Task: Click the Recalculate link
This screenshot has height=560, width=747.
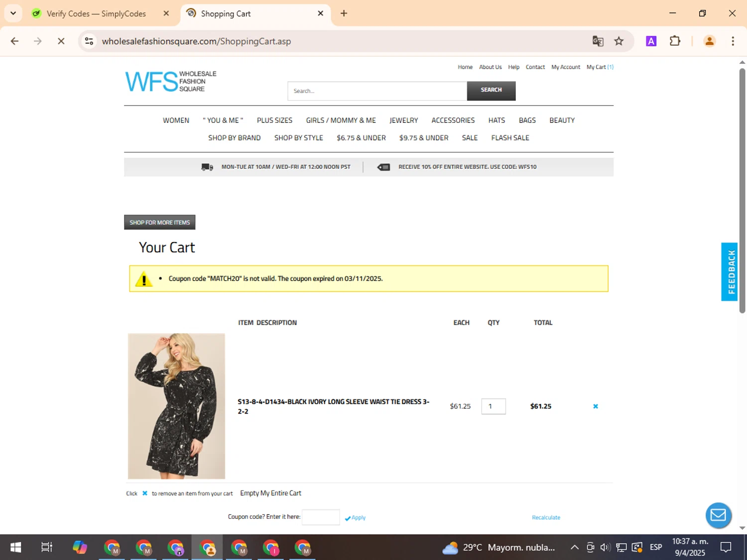Action: pos(546,518)
